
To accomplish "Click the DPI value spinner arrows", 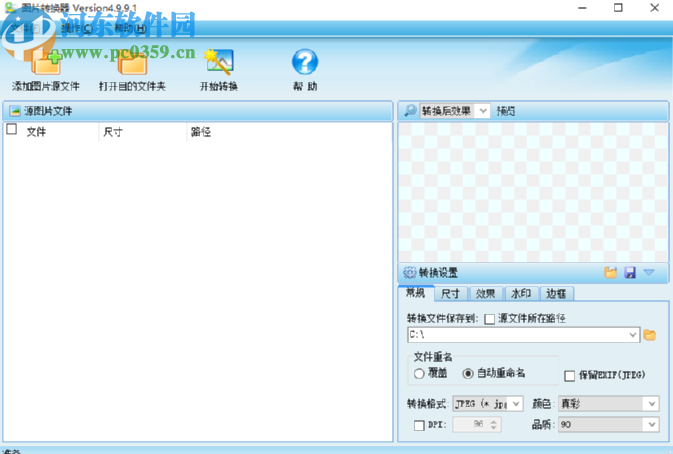I will pos(494,424).
